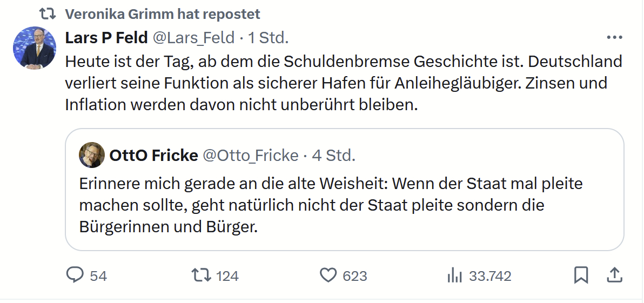Click the @Otto_Fricke handle
This screenshot has height=303, width=644.
click(x=250, y=156)
